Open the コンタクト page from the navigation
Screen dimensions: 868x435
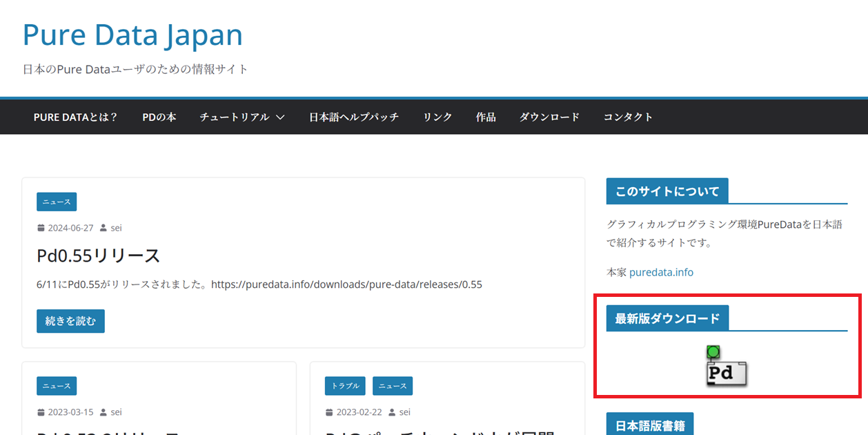pyautogui.click(x=627, y=117)
